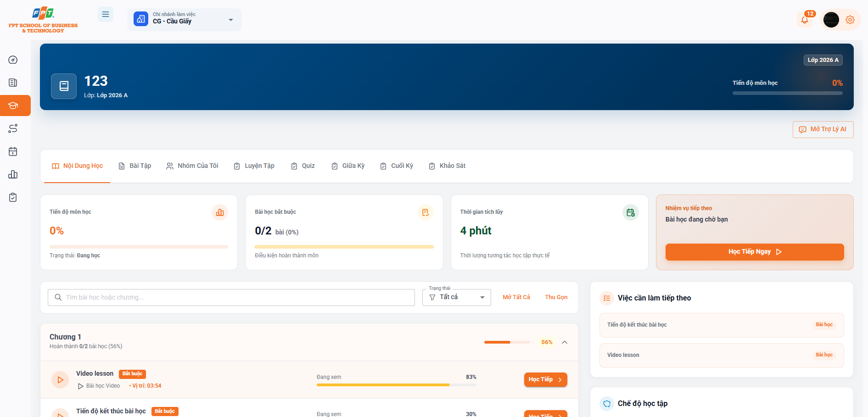Click the chart icon in Tiến độ môn học card
The height and width of the screenshot is (417, 868).
220,212
